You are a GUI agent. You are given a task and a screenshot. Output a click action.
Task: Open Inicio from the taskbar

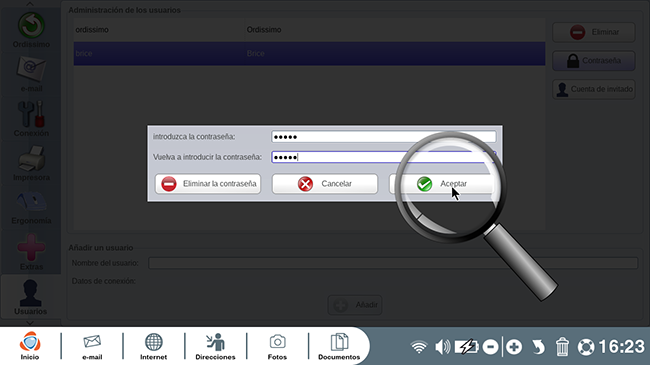tap(30, 346)
